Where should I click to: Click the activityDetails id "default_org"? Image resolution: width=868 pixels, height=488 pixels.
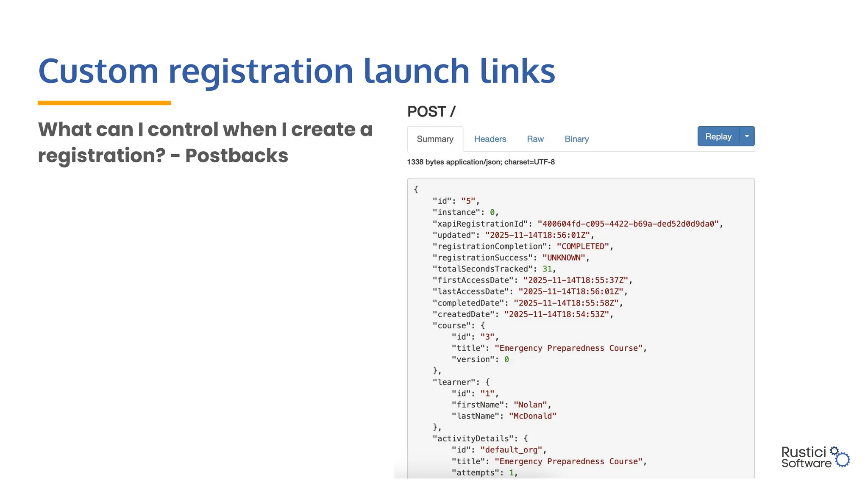point(512,450)
